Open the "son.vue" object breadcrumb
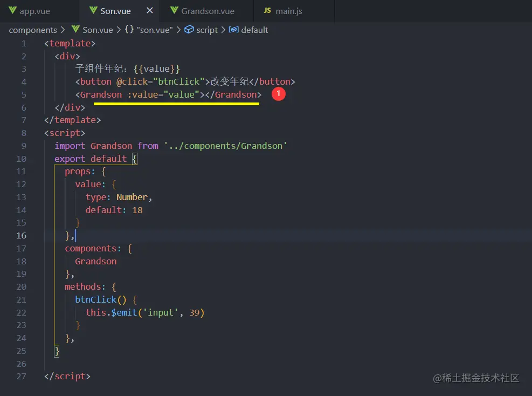 155,30
